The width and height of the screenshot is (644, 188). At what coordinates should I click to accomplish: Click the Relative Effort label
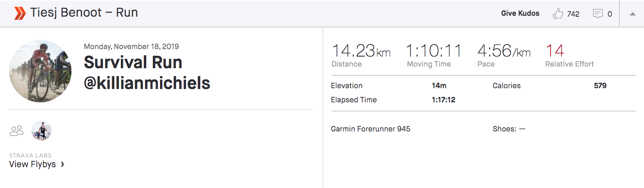click(570, 64)
